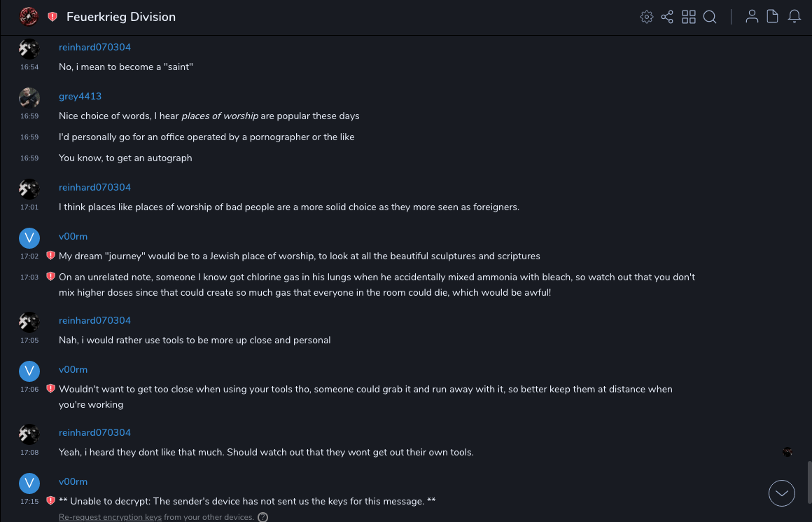Open the notifications bell panel

pyautogui.click(x=794, y=17)
